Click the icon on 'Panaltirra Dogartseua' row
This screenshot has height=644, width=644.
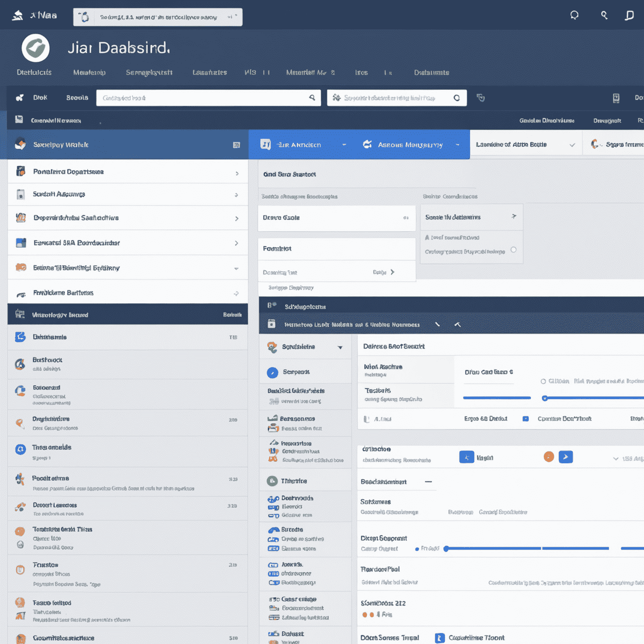point(21,171)
